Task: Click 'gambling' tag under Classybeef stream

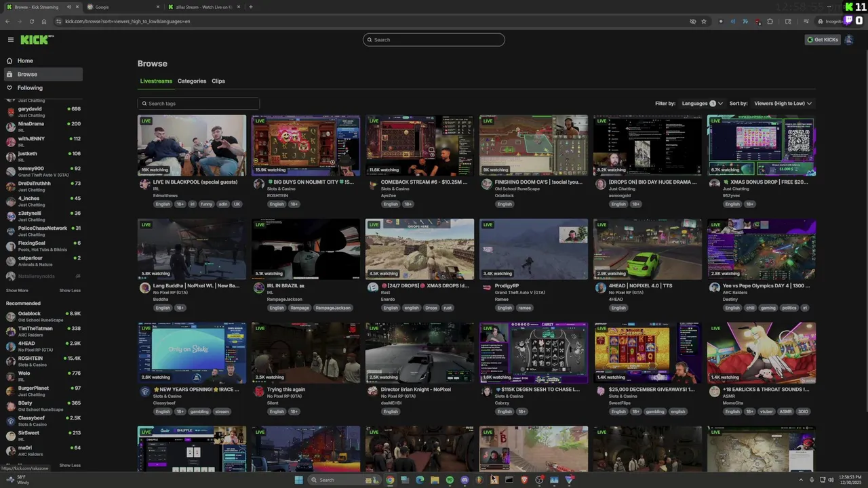Action: [199, 411]
